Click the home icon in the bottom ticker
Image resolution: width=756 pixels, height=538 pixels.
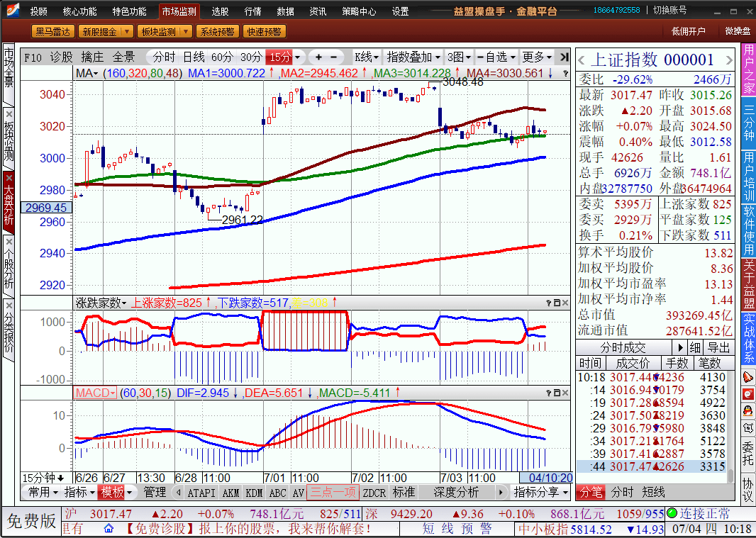[x=109, y=528]
